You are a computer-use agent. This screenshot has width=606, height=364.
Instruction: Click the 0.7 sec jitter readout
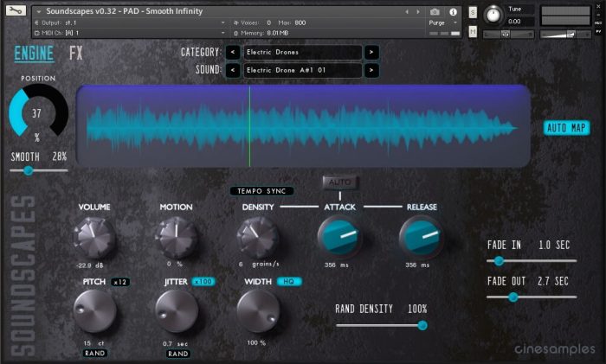(x=175, y=343)
